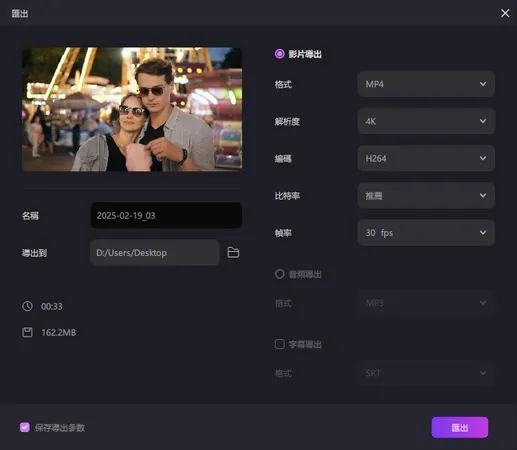Click the file size disk icon beside 162.2MB
Screen dimensions: 517x450
click(x=27, y=332)
